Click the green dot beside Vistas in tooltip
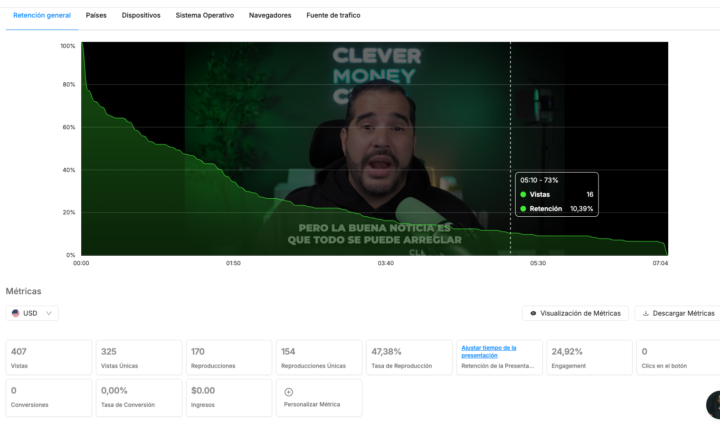Viewport: 720px width, 424px height. [523, 195]
